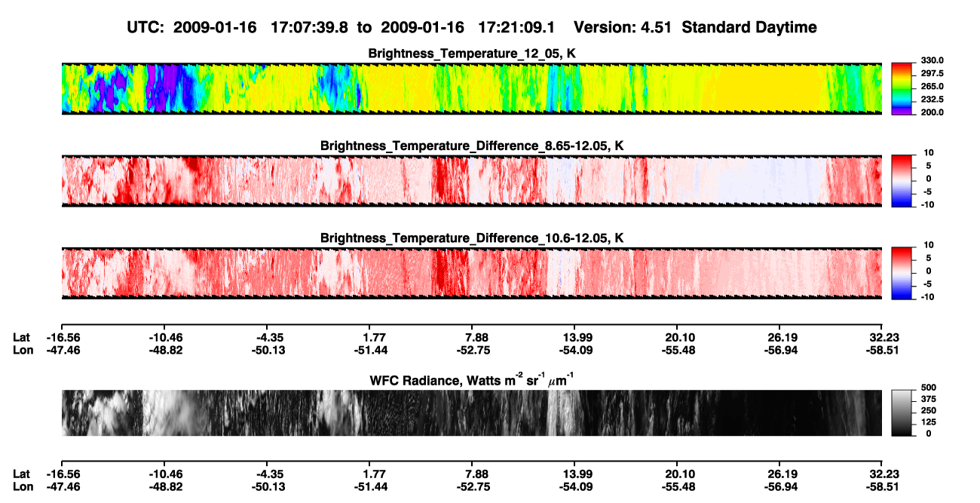Click the Version 4.51 Standard Daytime label
The image size is (980, 503).
pyautogui.click(x=695, y=27)
